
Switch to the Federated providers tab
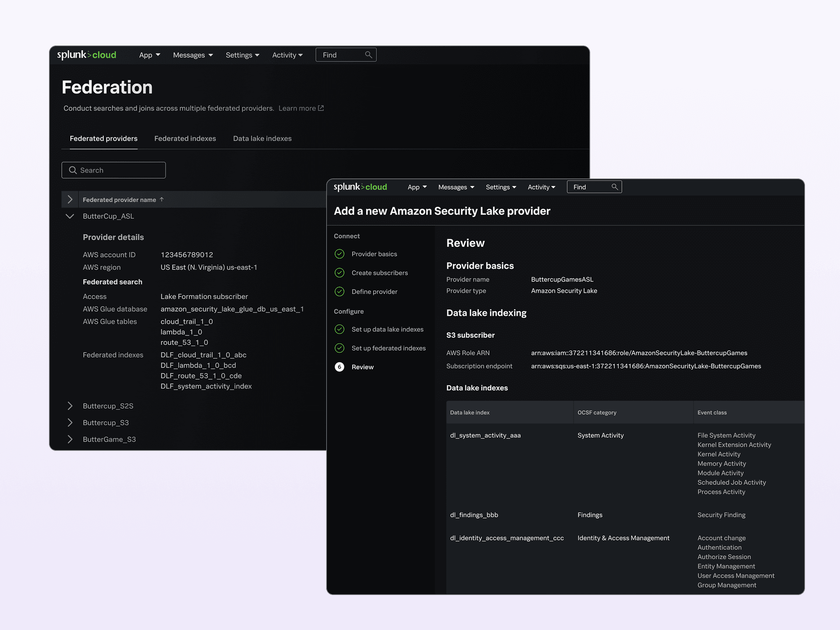tap(104, 139)
